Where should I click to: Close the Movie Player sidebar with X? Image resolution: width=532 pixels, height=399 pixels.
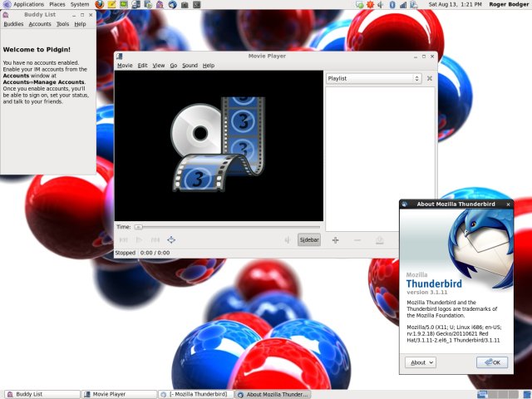pyautogui.click(x=430, y=78)
